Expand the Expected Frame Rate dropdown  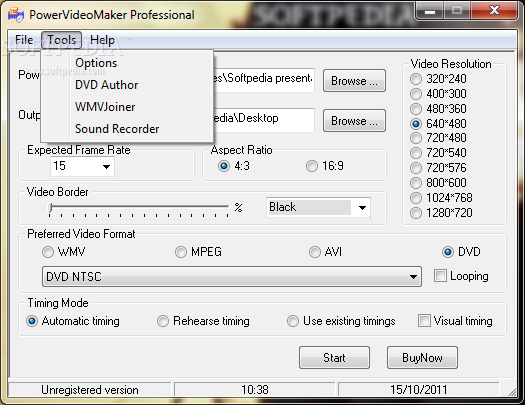pos(106,167)
